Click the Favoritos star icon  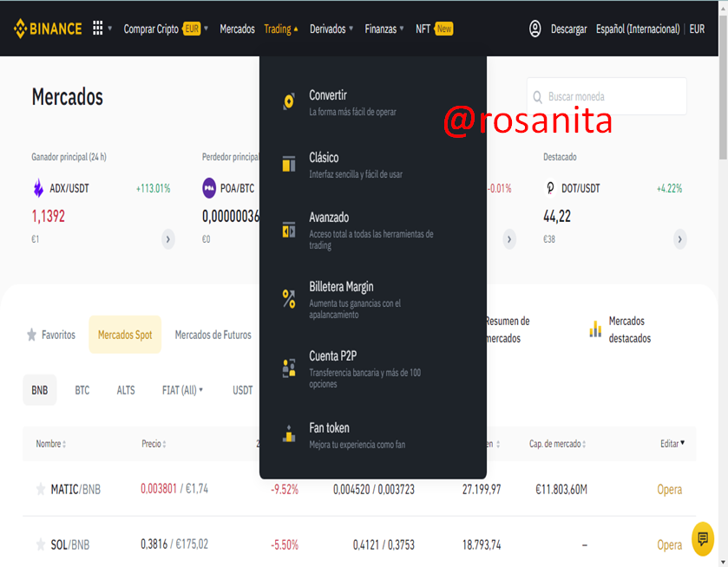point(31,335)
